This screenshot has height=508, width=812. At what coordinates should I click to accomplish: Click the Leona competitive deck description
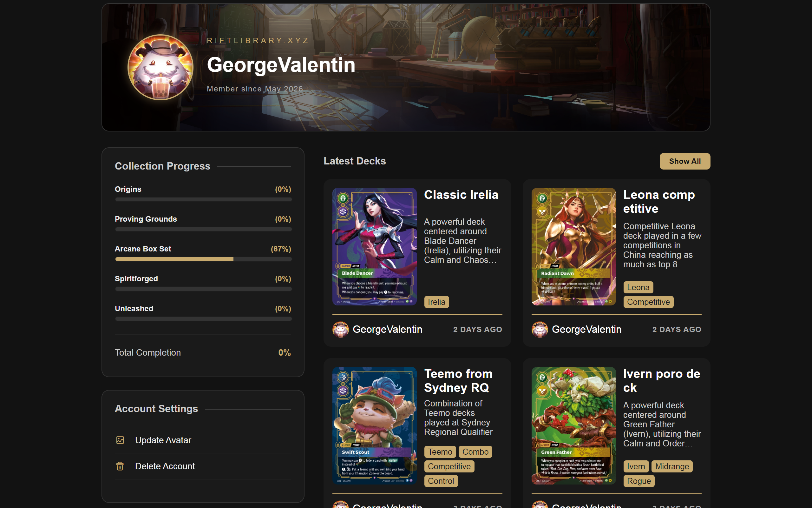[x=662, y=245]
